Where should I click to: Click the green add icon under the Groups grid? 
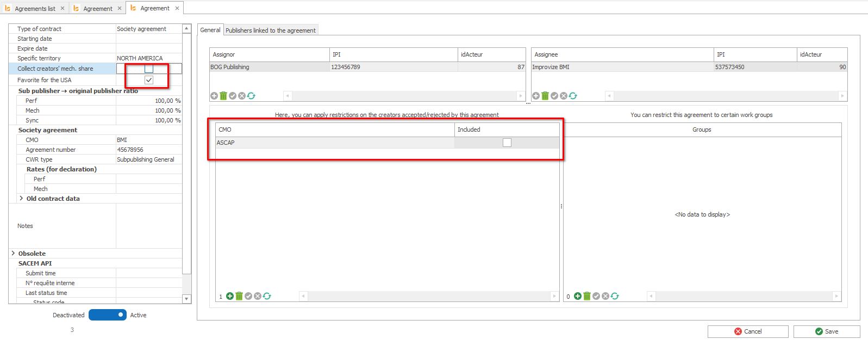tap(578, 296)
